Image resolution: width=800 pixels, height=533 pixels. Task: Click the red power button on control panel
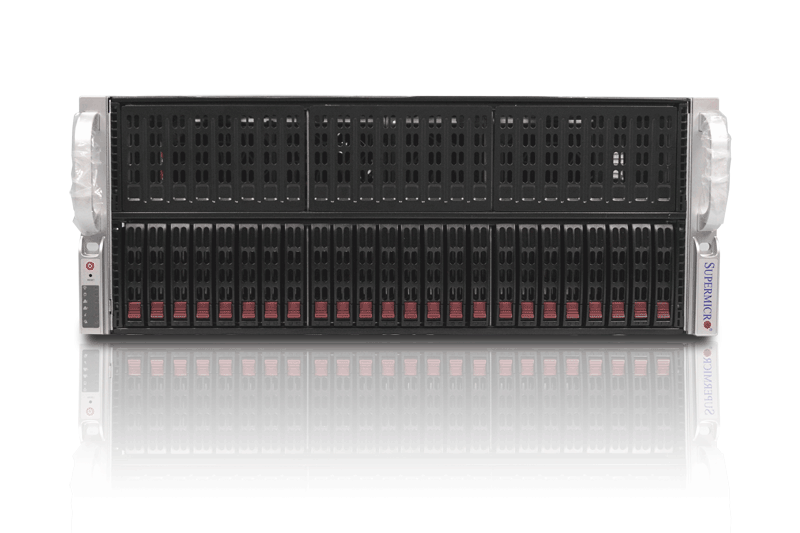pos(90,266)
